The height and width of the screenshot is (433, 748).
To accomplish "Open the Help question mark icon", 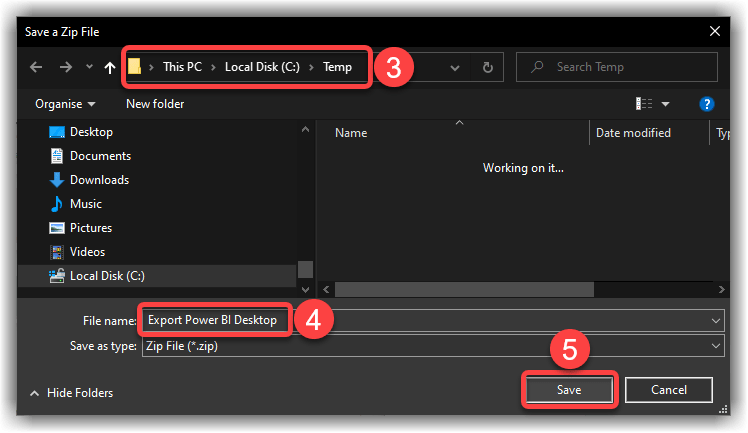I will 706,104.
